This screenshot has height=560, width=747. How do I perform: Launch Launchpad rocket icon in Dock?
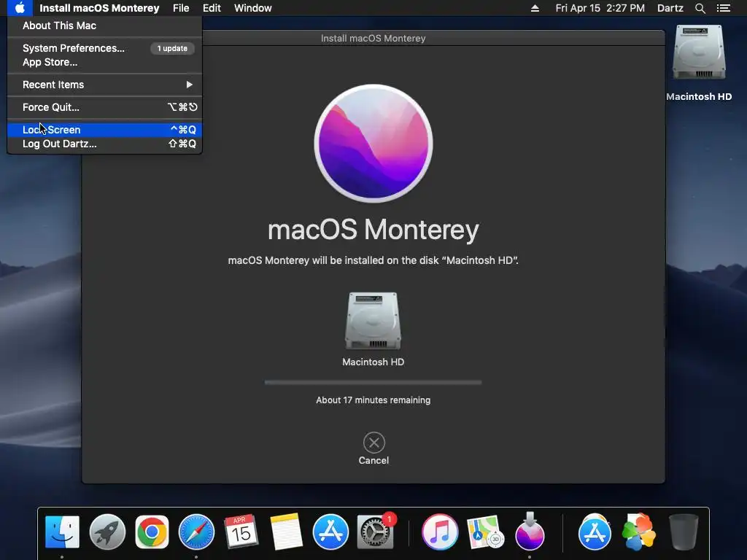[107, 532]
